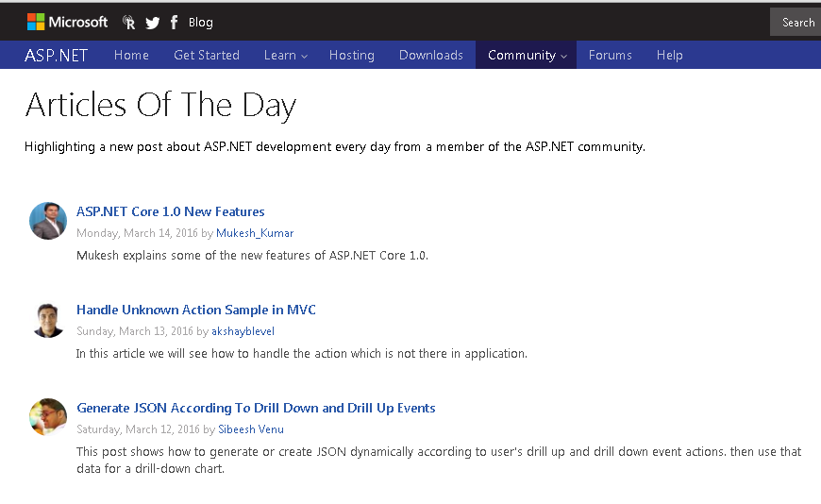Viewport: 821px width, 504px height.
Task: Click the 'Highlighting a new post' intro text
Action: (x=335, y=146)
